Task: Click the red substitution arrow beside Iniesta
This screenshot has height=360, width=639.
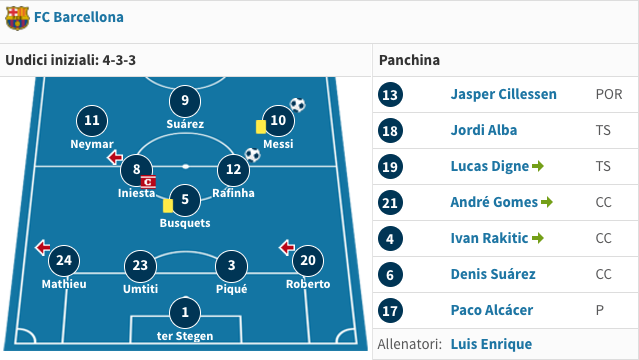Action: [115, 157]
